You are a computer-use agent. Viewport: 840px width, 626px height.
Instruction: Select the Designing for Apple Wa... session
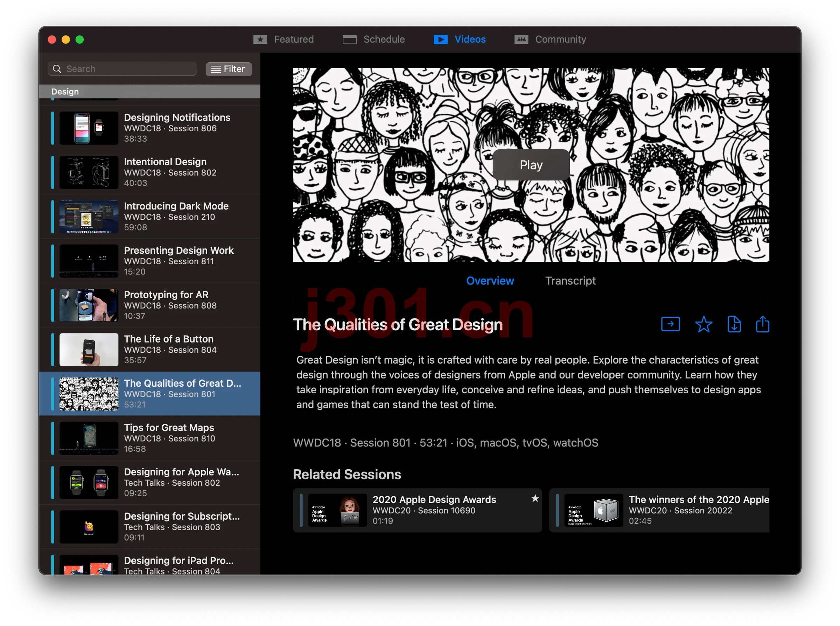pos(149,483)
